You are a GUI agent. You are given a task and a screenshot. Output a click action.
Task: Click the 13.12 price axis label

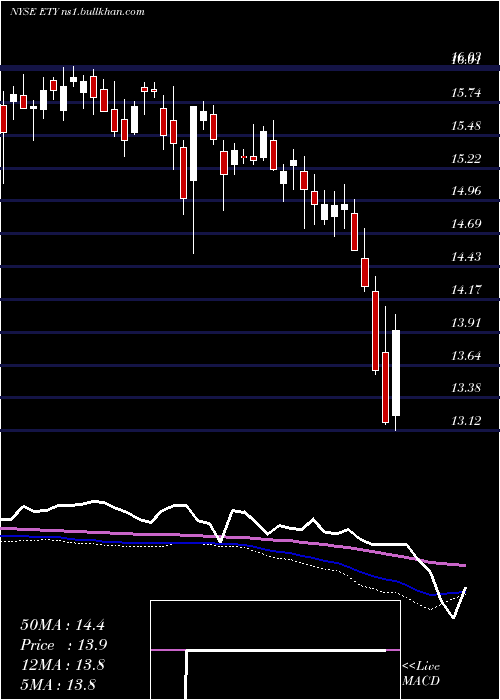click(x=466, y=421)
